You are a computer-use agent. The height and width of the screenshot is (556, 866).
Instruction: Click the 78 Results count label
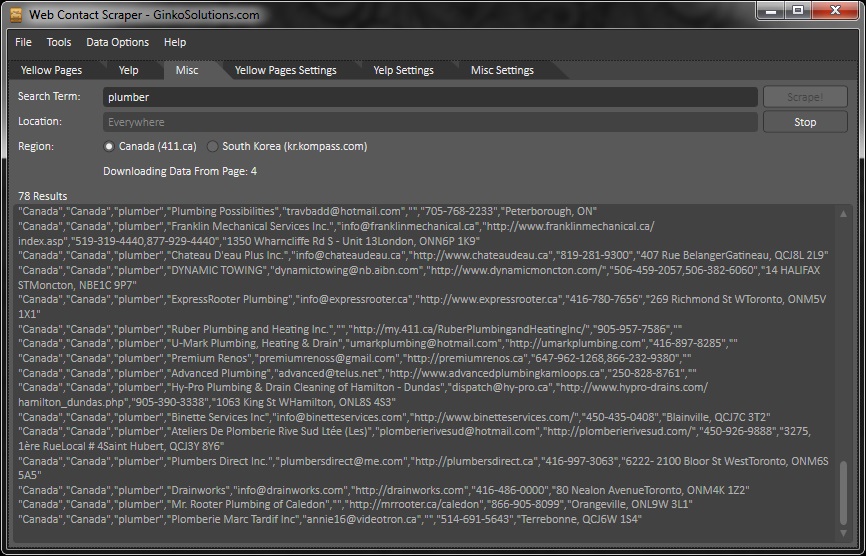pos(43,196)
